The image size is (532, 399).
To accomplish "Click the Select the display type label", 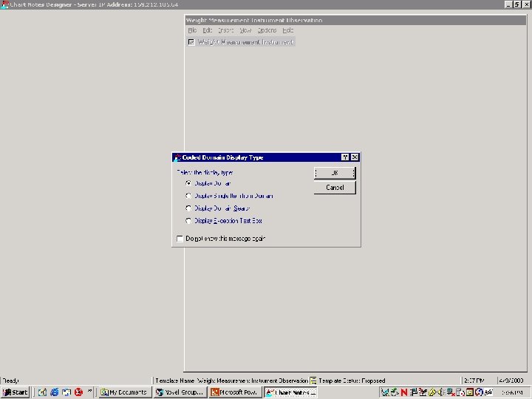I will click(x=205, y=172).
